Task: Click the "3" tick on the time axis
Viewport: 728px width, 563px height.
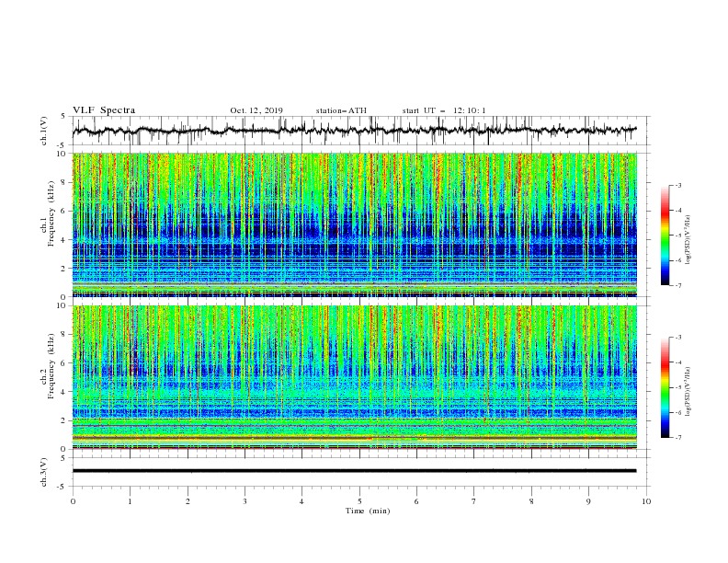Action: point(245,501)
